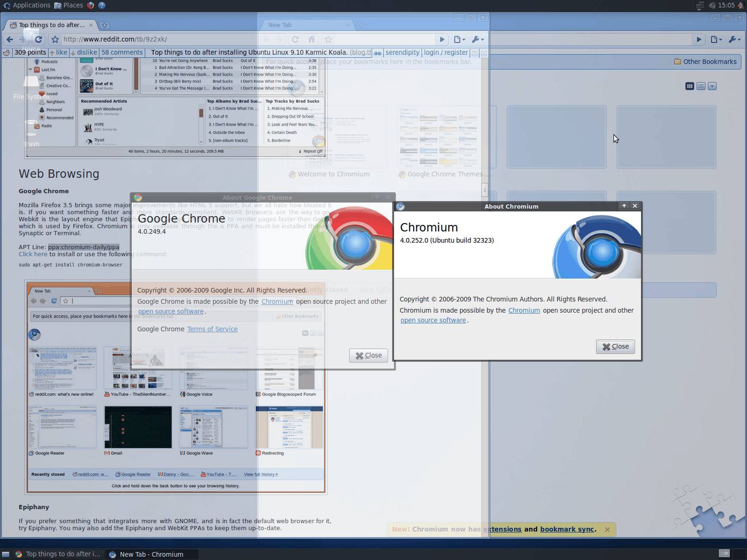Viewport: 747px width, 560px height.
Task: Click 'dislike' in the reddit toolbar
Action: point(84,53)
